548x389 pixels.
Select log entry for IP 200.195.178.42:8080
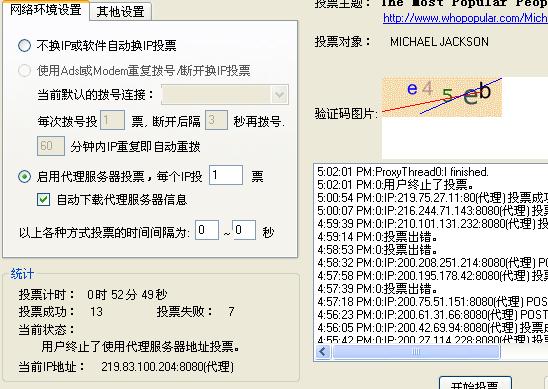pyautogui.click(x=432, y=275)
